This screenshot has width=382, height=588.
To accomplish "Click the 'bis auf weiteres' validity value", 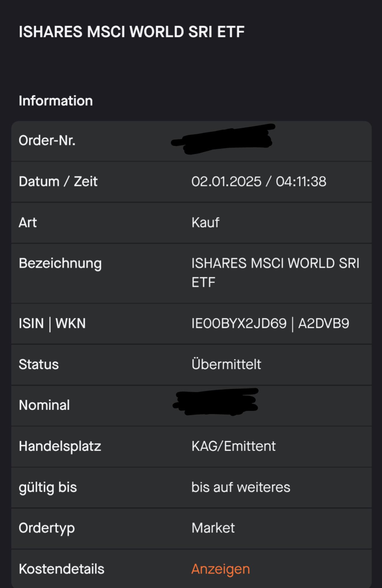I will [x=241, y=487].
